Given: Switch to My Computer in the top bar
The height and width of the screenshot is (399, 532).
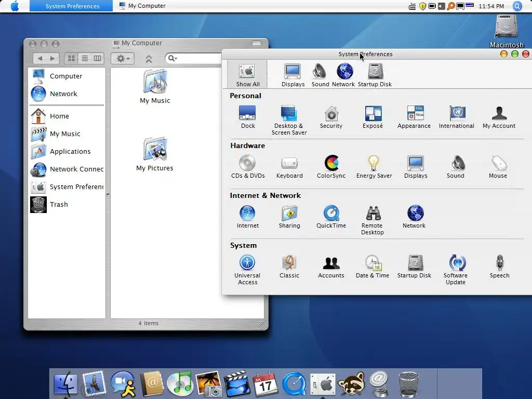Looking at the screenshot, I should coord(142,6).
